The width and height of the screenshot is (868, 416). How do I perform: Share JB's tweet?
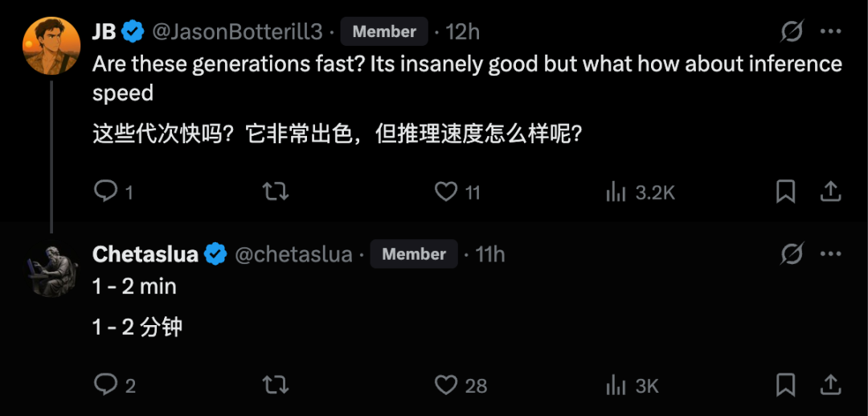(x=829, y=192)
